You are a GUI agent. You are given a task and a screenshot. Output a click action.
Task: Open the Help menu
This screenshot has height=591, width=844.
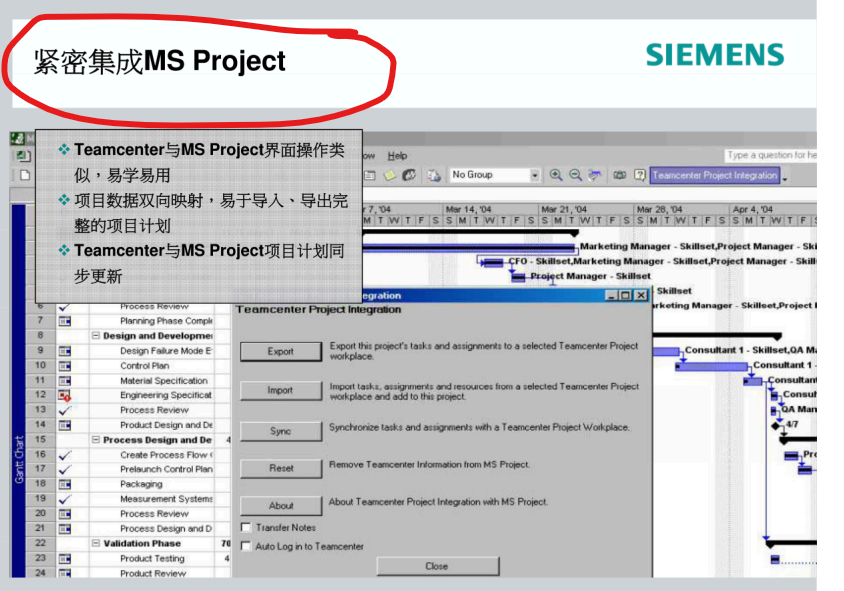(397, 156)
